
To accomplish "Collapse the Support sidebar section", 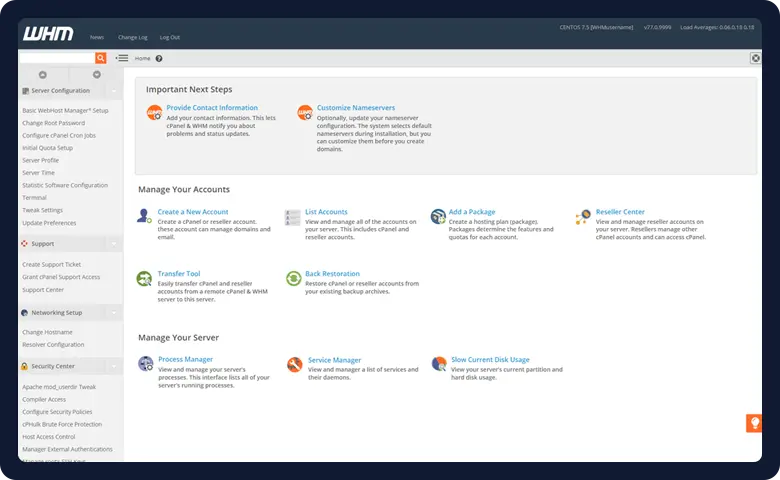I will coord(114,243).
